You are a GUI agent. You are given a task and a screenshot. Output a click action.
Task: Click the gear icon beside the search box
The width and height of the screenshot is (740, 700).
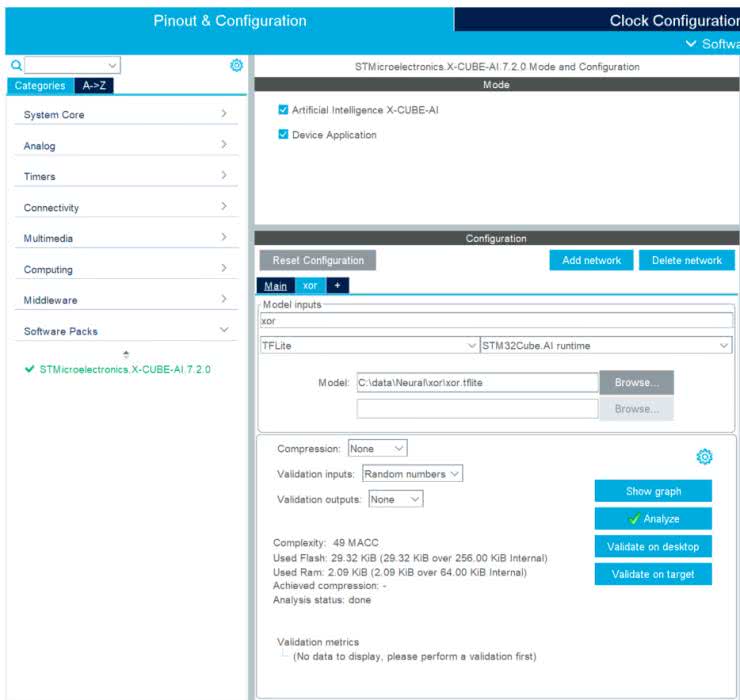point(236,65)
